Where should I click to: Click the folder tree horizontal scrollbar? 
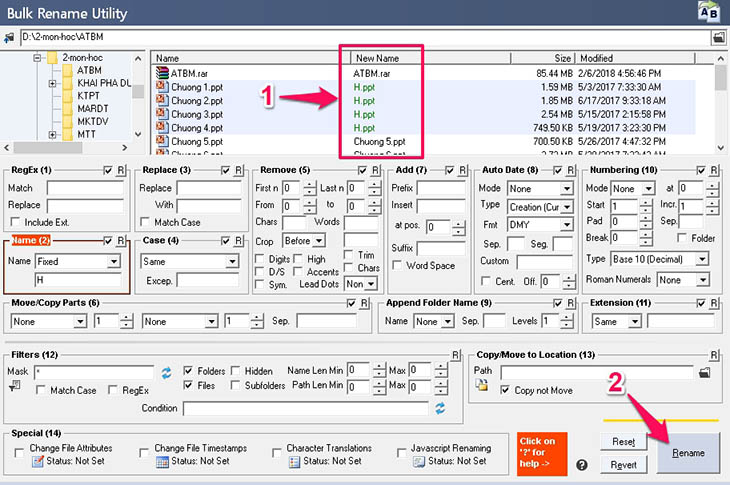(65, 148)
